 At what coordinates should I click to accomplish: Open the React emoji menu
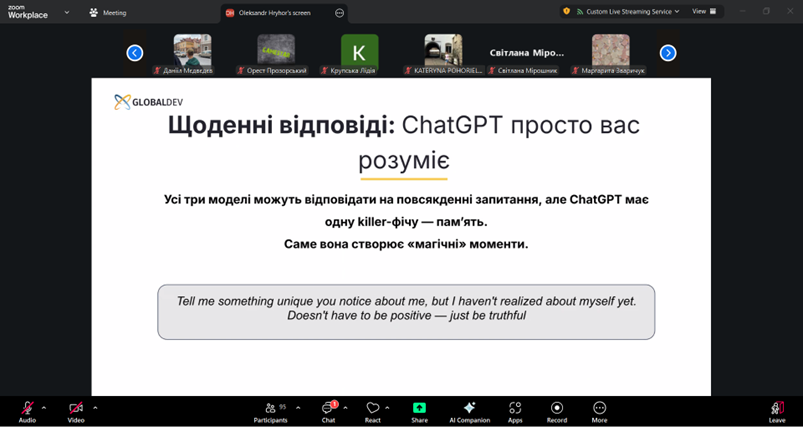[373, 409]
